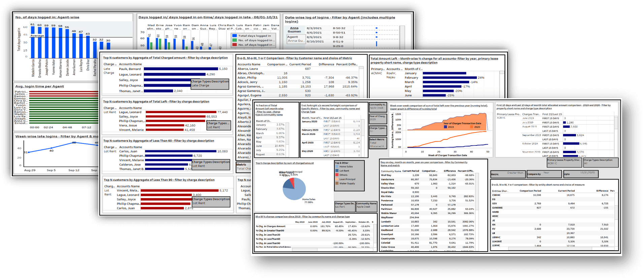This screenshot has height=278, width=644.
Task: Click the Wolf Bay community row
Action: 427,175
